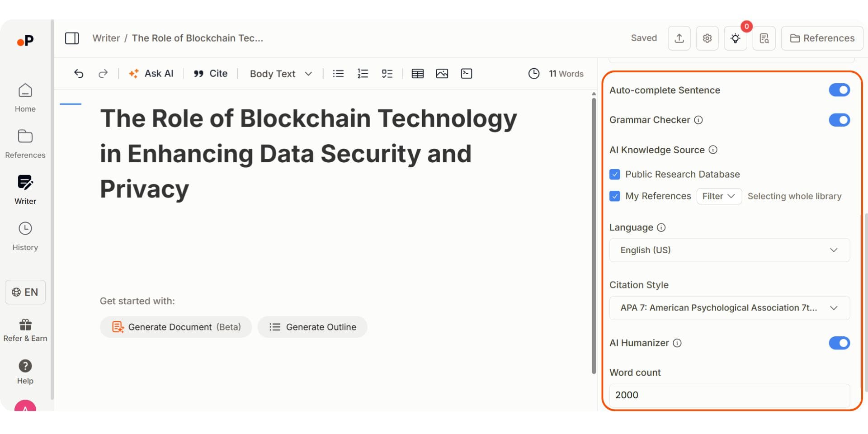Insert a table into the document
Screen dimensions: 868x434
pyautogui.click(x=417, y=73)
